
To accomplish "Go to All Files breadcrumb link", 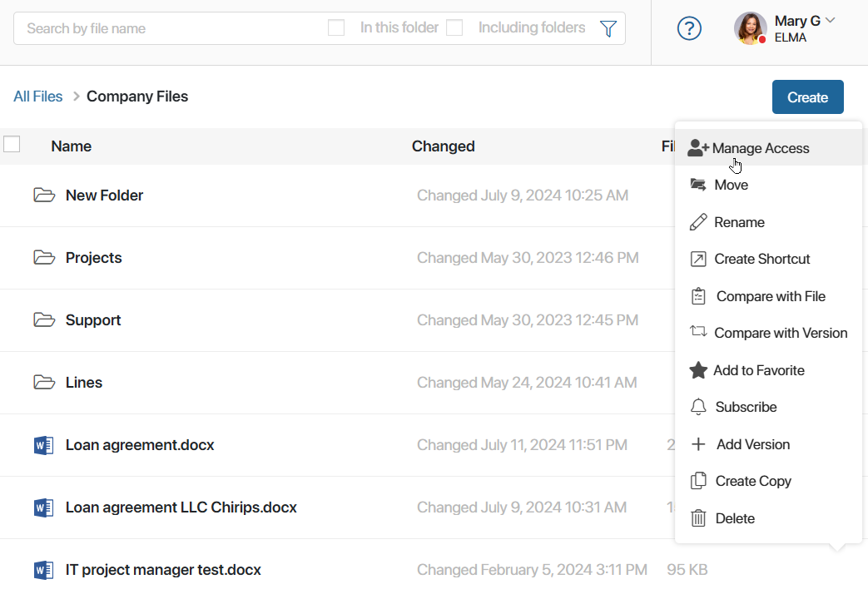I will coord(37,97).
